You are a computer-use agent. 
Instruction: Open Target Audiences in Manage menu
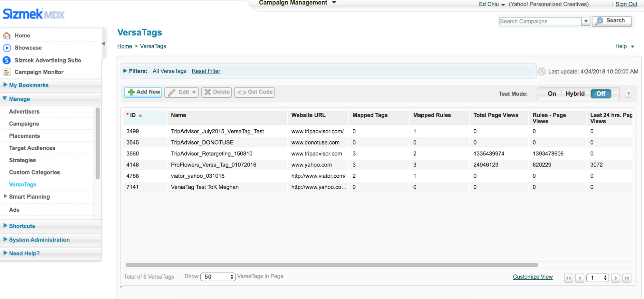coord(32,148)
